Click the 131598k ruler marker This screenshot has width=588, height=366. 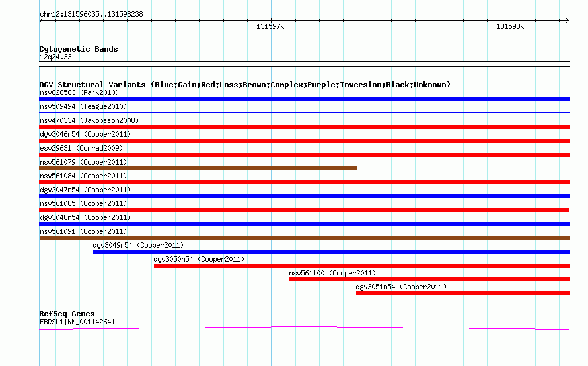[510, 26]
